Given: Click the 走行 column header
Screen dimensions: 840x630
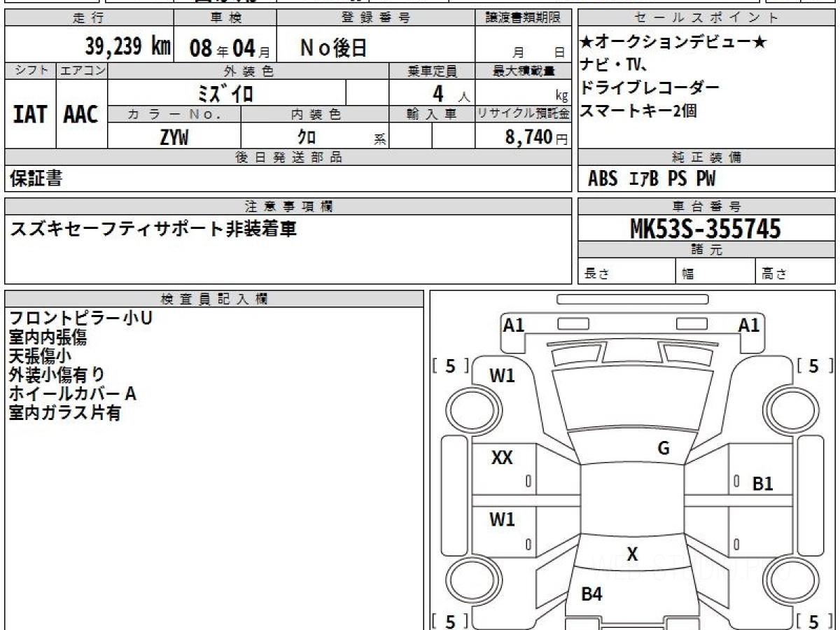Looking at the screenshot, I should 88,18.
